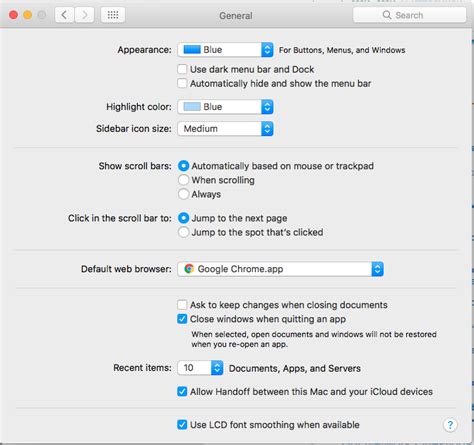Click the yellow minimize window button
The width and height of the screenshot is (474, 445).
coord(28,15)
